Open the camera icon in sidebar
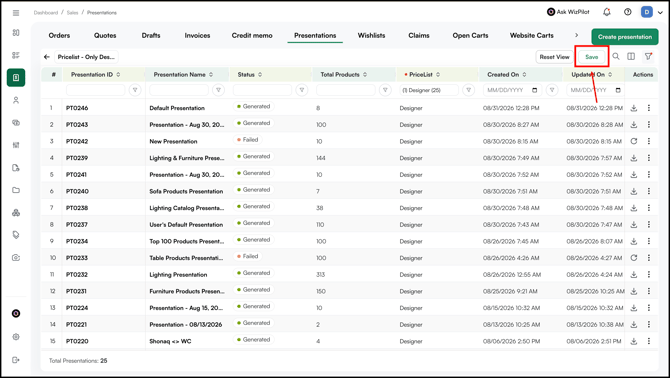Screen dimensions: 670x378 tap(16, 258)
